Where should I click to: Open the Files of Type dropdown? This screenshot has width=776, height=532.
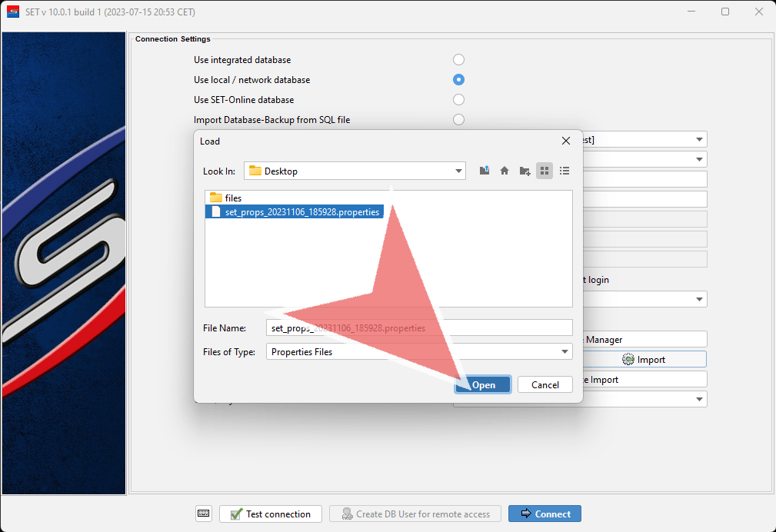pos(565,351)
